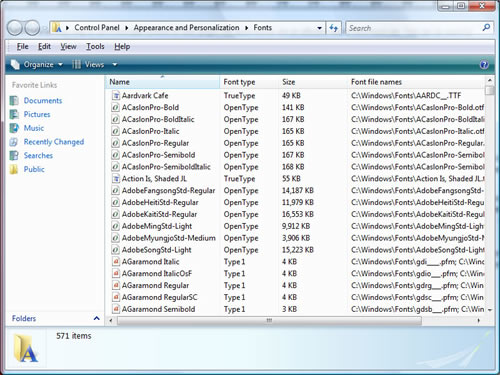Select the AdobeMingStd-Light font name
The image size is (500, 375).
click(x=157, y=226)
